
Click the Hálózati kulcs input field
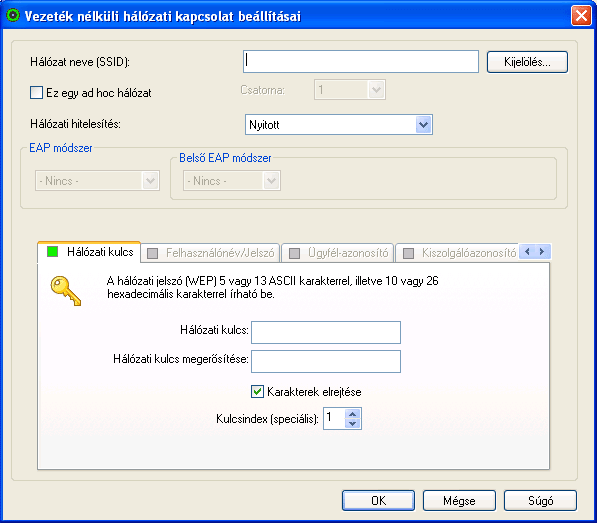pos(326,332)
